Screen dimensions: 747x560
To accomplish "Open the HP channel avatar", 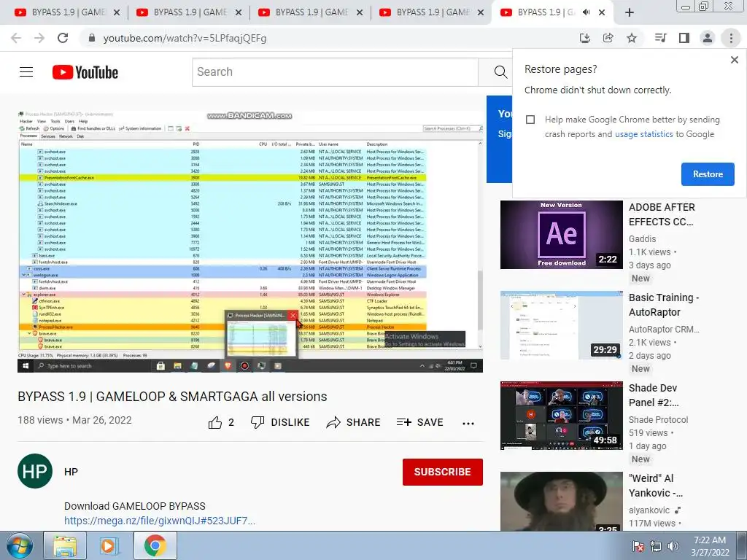I will pos(35,472).
